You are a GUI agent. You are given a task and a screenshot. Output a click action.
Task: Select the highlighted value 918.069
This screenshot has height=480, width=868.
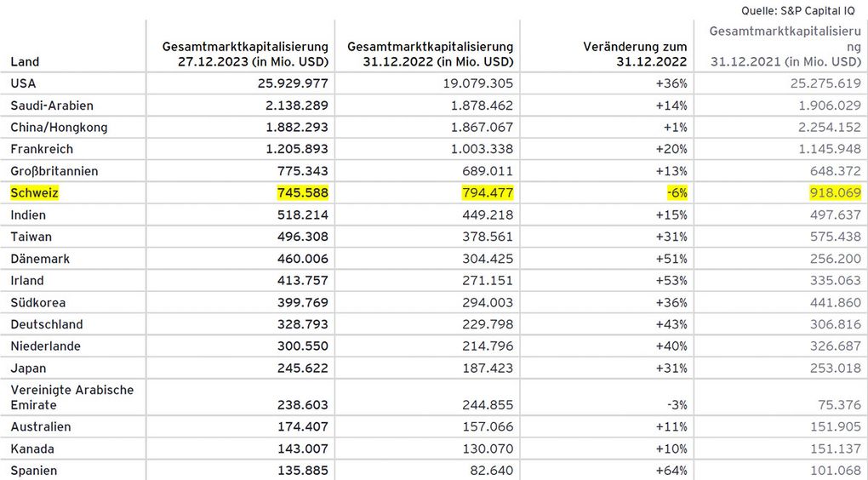(836, 192)
